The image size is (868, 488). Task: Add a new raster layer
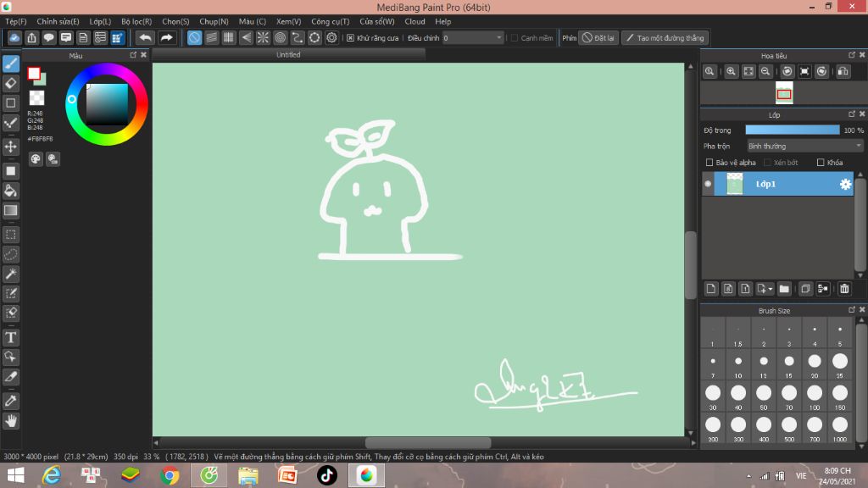[711, 289]
